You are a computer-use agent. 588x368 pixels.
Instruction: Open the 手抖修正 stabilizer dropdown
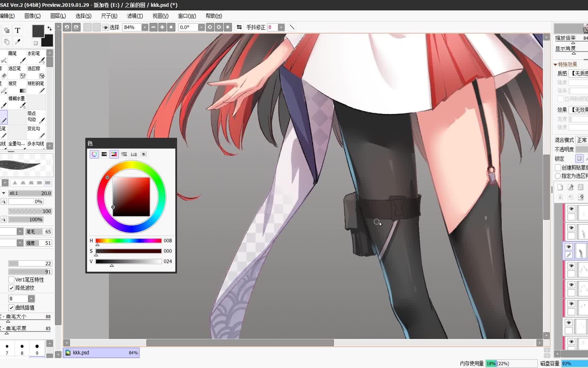point(281,27)
